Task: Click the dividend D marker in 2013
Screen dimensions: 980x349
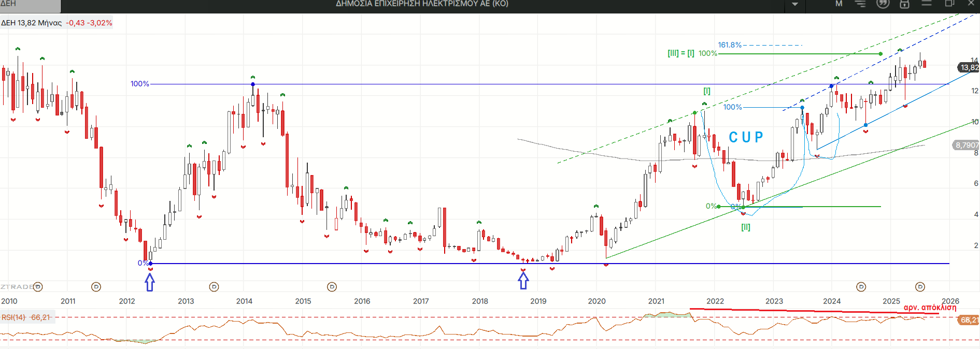Action: (x=214, y=287)
